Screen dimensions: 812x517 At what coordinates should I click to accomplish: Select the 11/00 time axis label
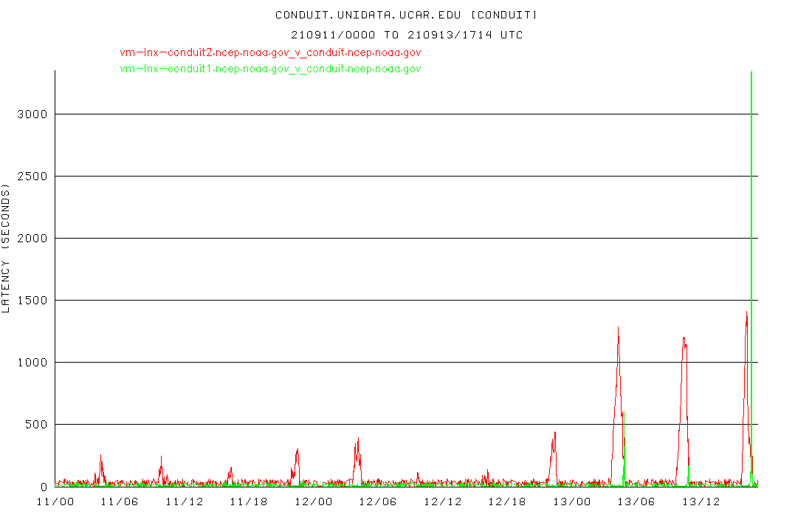click(55, 501)
